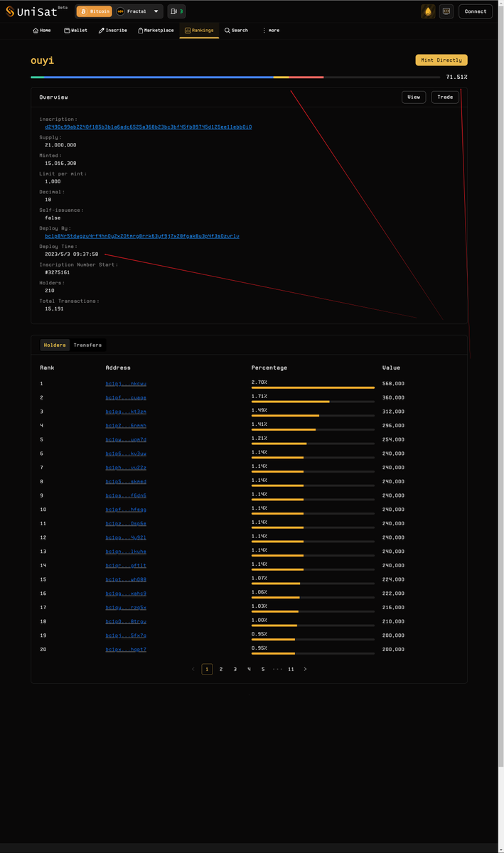Viewport: 504px width, 853px height.
Task: Open the rank 20 holder address link
Action: coord(126,650)
